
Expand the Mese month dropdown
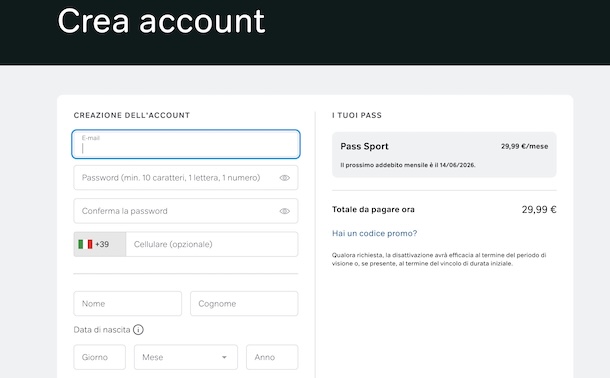tap(186, 357)
